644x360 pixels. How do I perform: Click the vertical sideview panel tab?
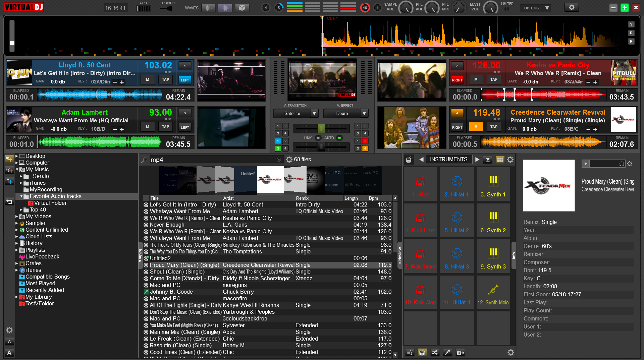click(x=400, y=255)
